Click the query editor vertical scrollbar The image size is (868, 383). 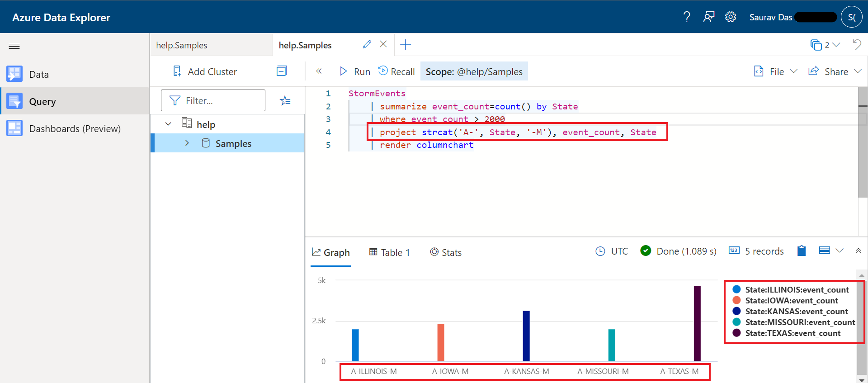(863, 142)
